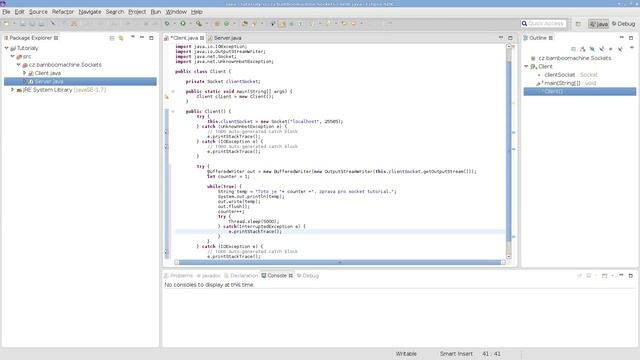
Task: Collapse the Tutorialy project node
Action: (x=7, y=48)
